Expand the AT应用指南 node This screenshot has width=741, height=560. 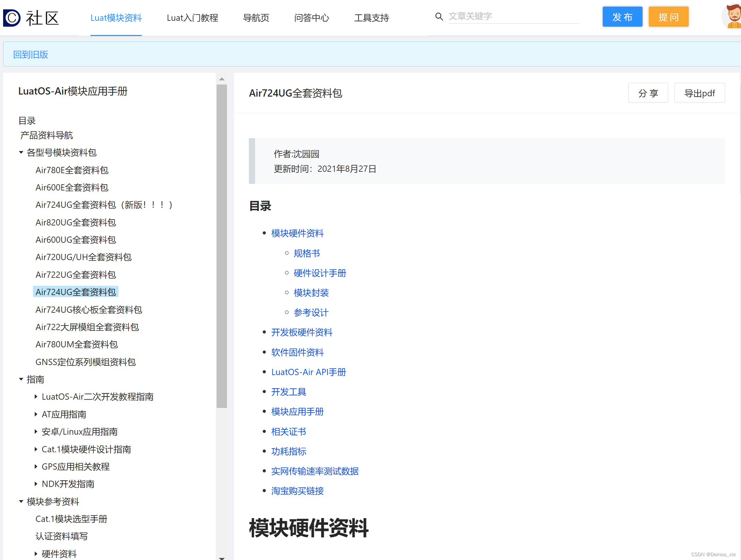pyautogui.click(x=36, y=414)
